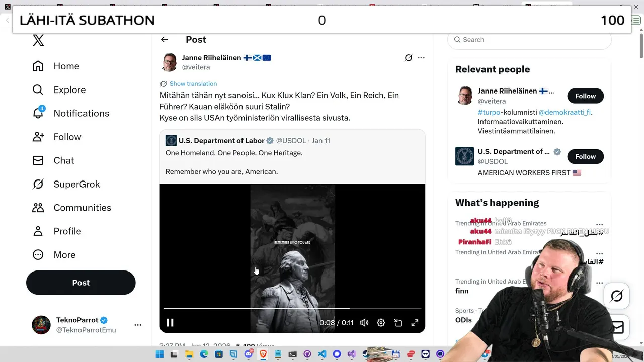The width and height of the screenshot is (644, 362).
Task: Click the black Post button
Action: tap(81, 283)
